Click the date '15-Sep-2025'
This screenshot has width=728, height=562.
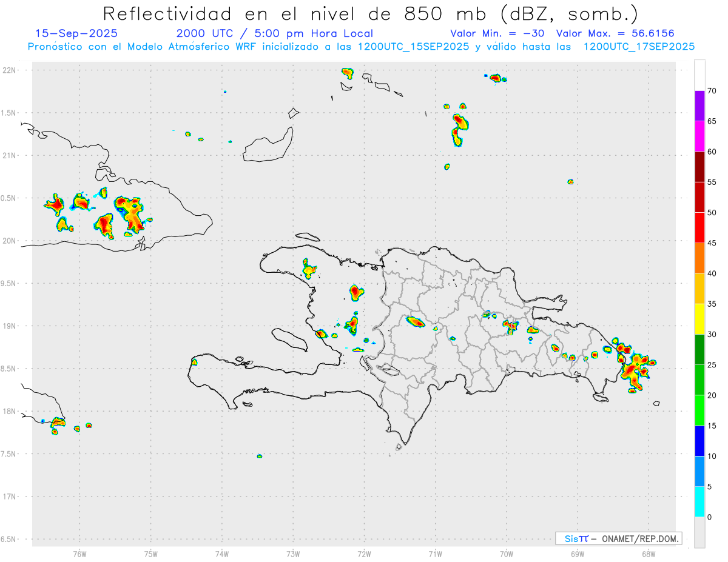click(76, 33)
